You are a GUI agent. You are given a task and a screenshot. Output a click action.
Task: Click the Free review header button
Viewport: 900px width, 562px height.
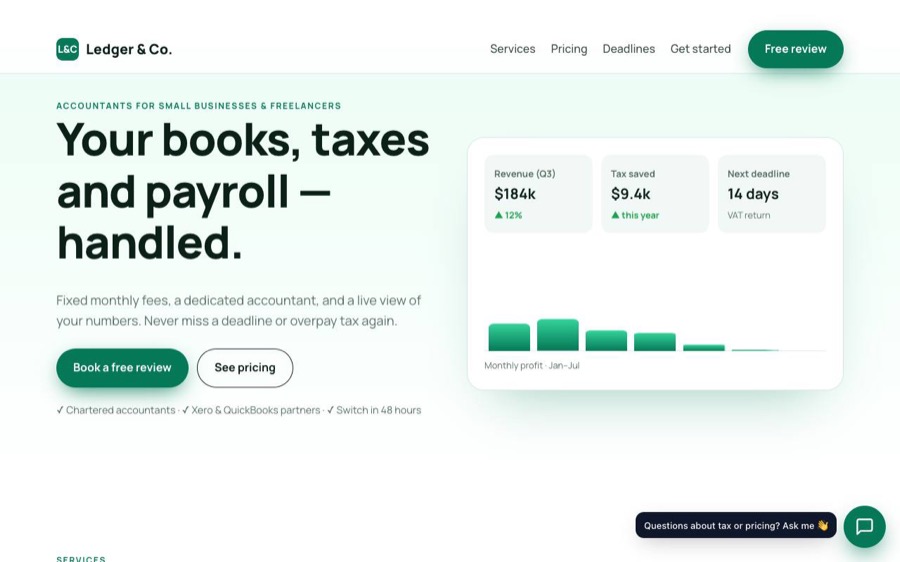click(x=796, y=49)
